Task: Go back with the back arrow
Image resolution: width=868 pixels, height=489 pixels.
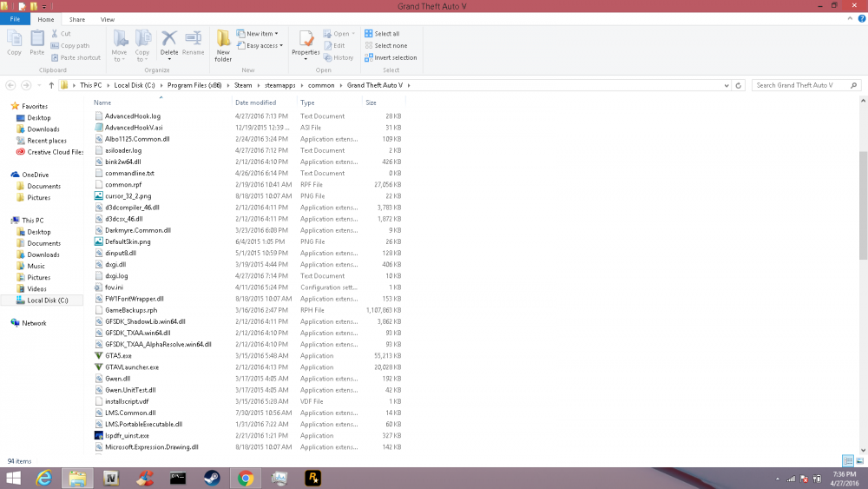Action: (x=10, y=85)
